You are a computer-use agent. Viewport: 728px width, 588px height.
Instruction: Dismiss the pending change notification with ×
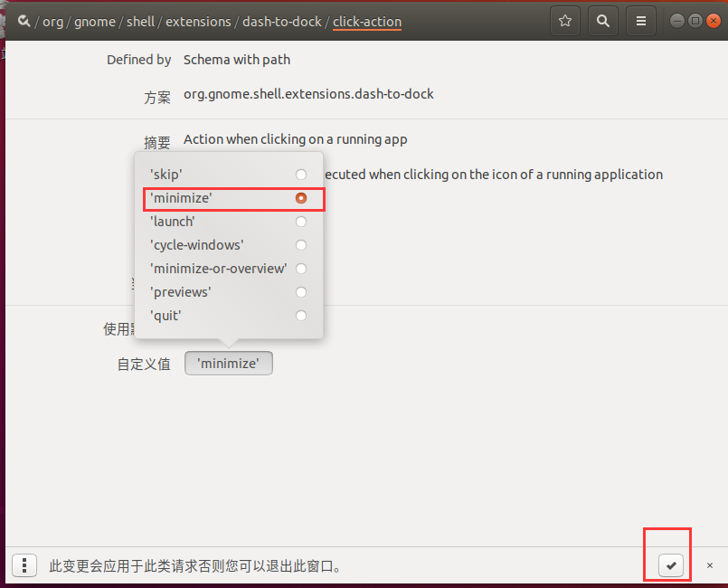coord(709,565)
